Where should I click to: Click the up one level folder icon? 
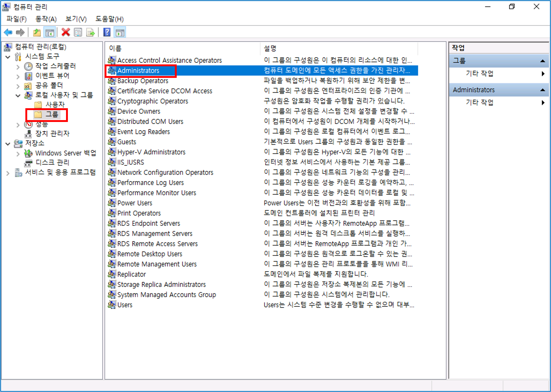pyautogui.click(x=37, y=32)
